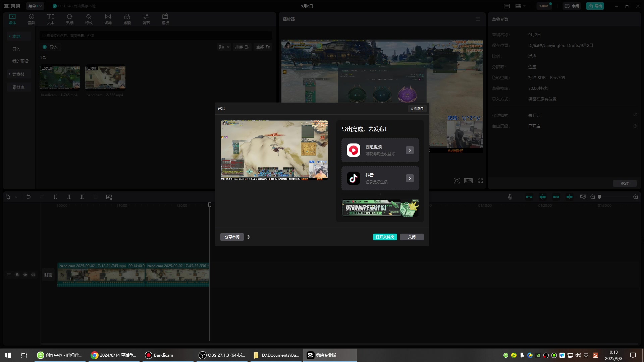
Task: Toggle auto snapping in timeline
Action: click(543, 197)
